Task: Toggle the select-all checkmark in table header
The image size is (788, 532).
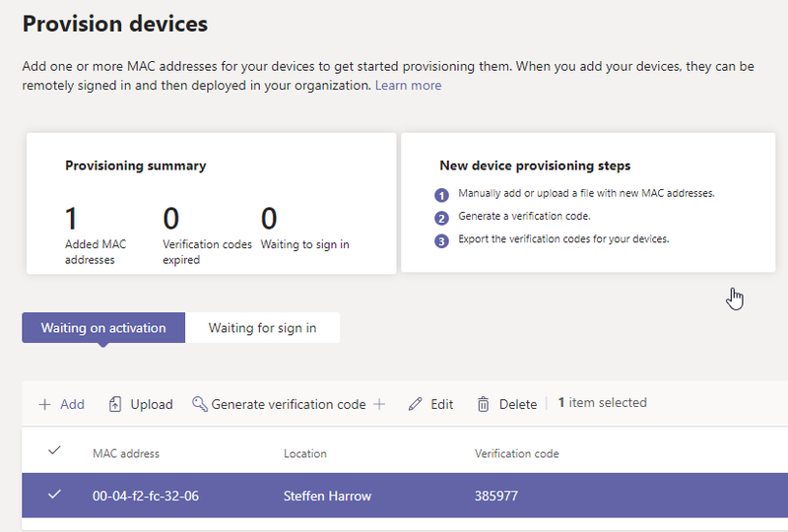Action: coord(54,450)
